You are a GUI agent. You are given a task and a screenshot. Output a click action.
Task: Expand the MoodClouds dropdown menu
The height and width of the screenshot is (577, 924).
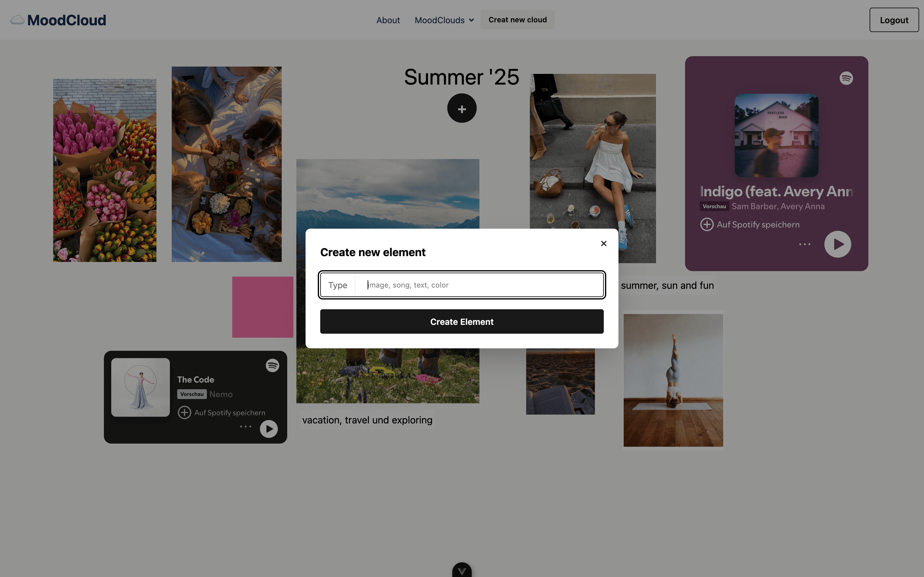coord(445,20)
